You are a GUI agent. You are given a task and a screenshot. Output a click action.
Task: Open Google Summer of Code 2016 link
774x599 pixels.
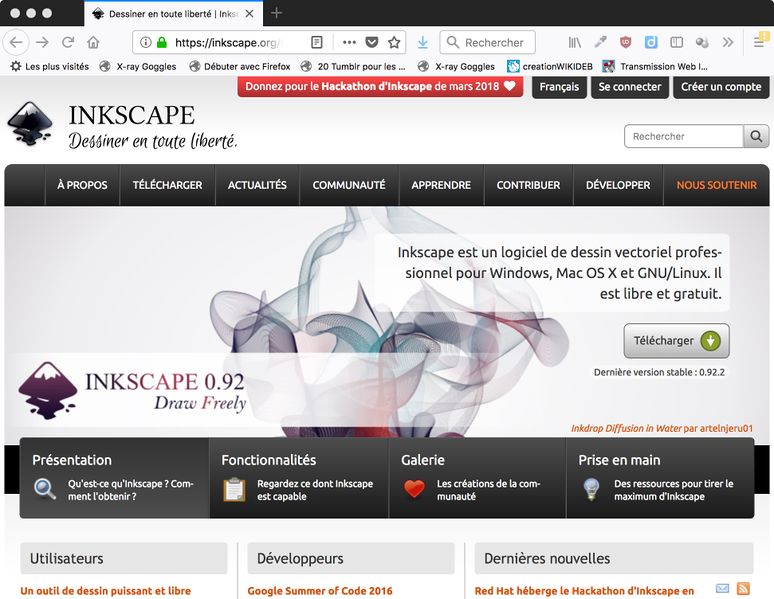point(320,591)
